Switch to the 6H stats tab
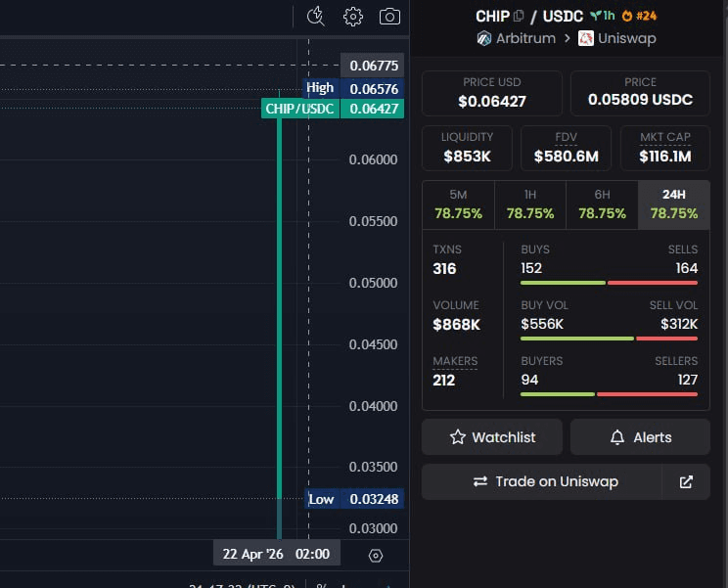Image resolution: width=728 pixels, height=588 pixels. 602,204
